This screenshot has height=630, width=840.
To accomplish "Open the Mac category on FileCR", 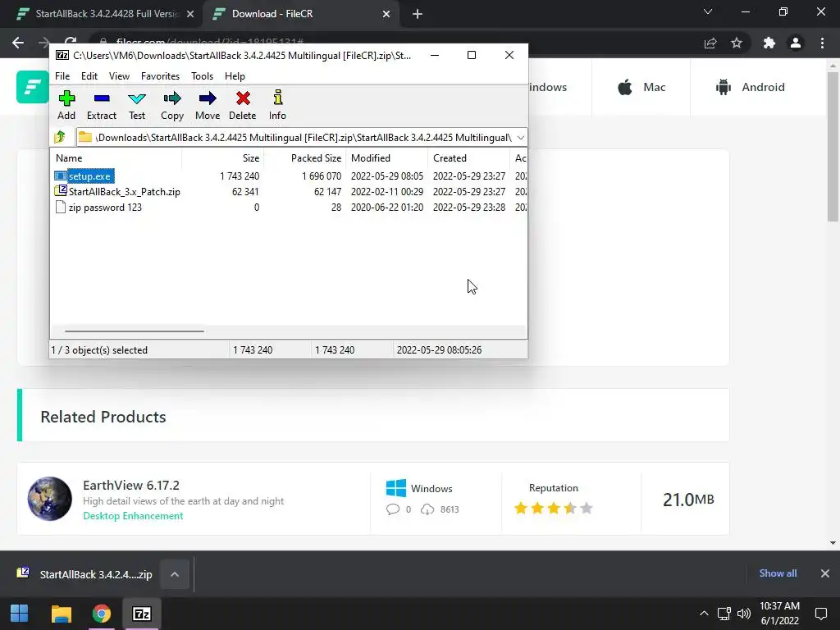I will [641, 87].
